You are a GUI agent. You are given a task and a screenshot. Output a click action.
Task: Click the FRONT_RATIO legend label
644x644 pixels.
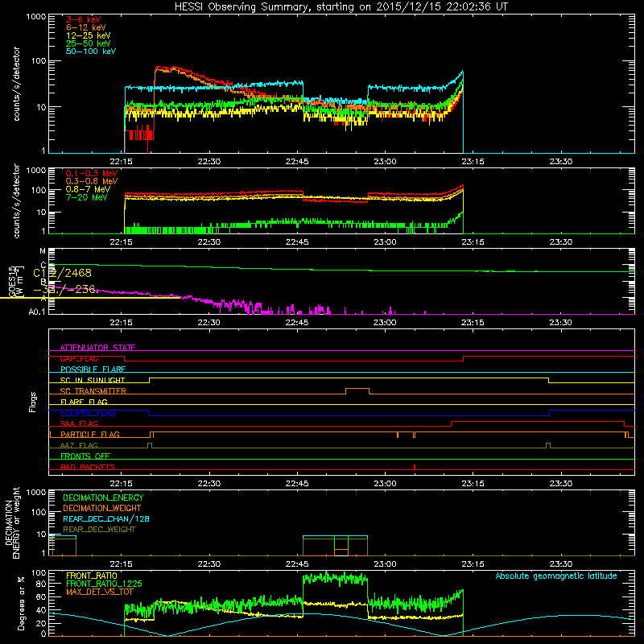click(92, 576)
